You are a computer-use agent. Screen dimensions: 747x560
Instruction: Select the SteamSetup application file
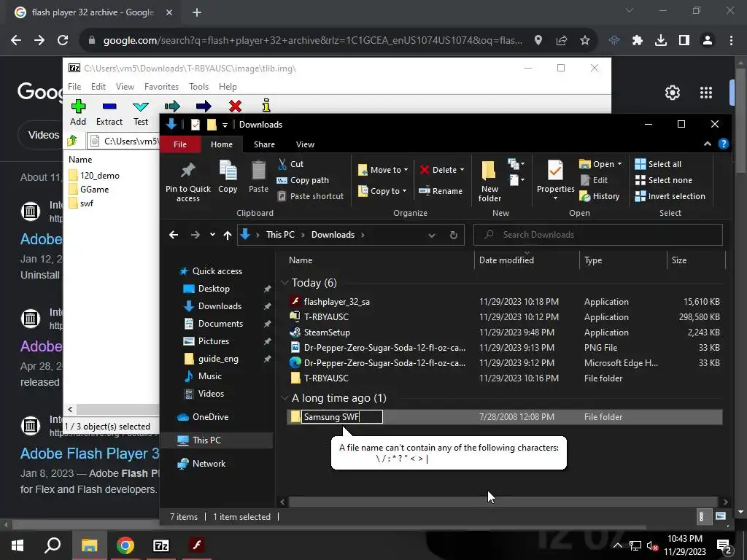pos(505,332)
